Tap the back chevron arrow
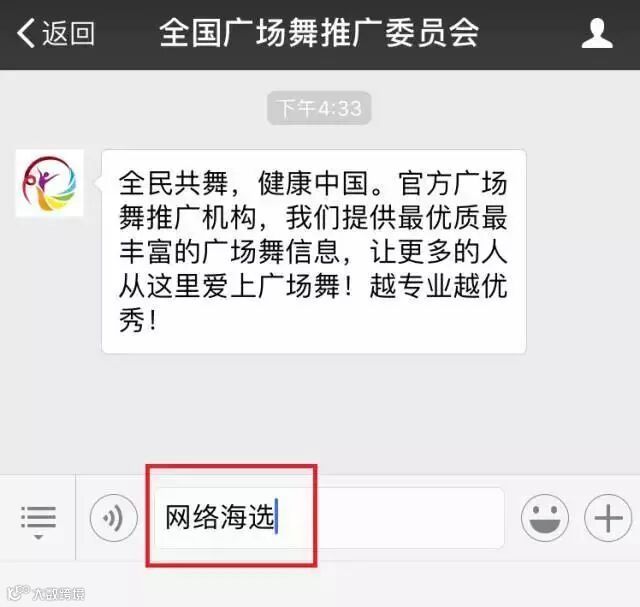Viewport: 640px width, 607px height. click(26, 33)
